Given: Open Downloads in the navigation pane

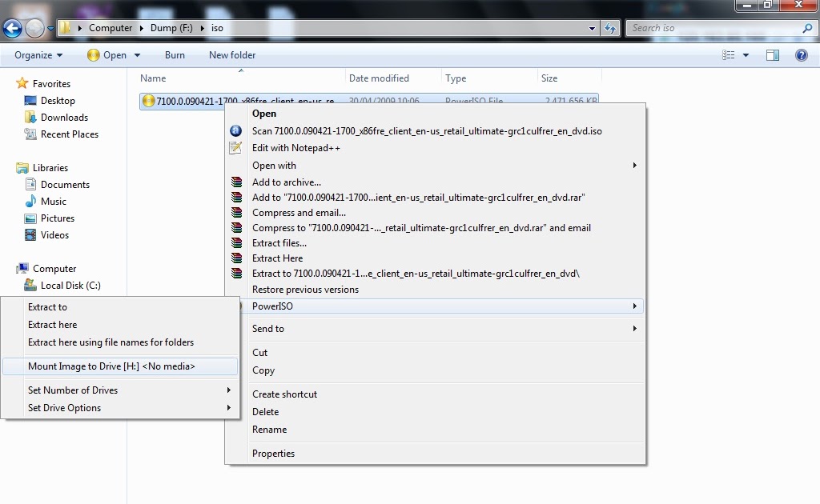Looking at the screenshot, I should (x=64, y=117).
